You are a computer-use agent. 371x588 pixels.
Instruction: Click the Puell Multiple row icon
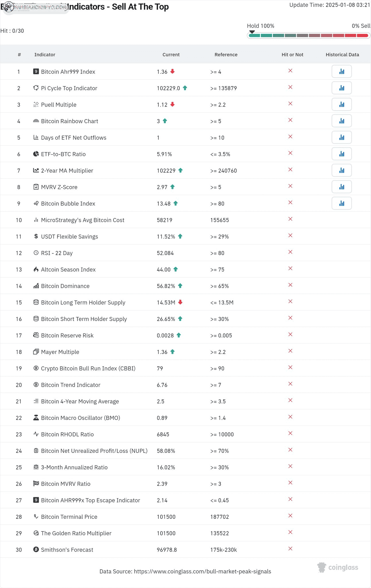click(36, 104)
